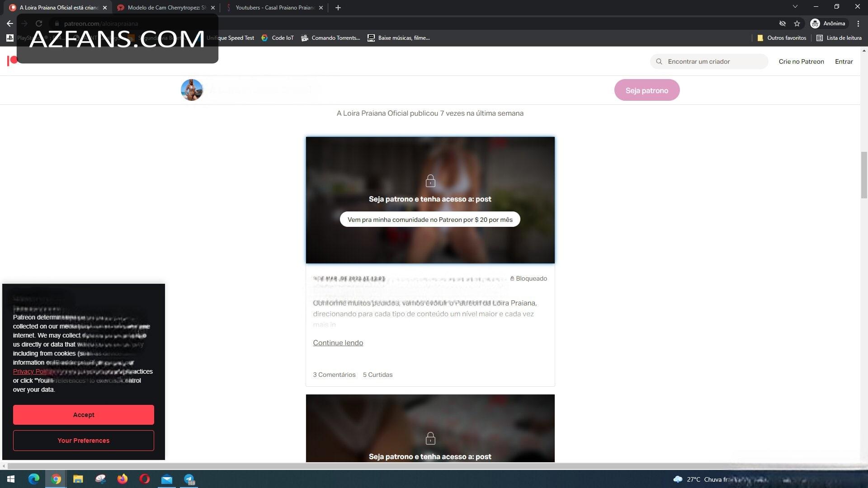Open Google Chrome from taskbar

coord(56,479)
